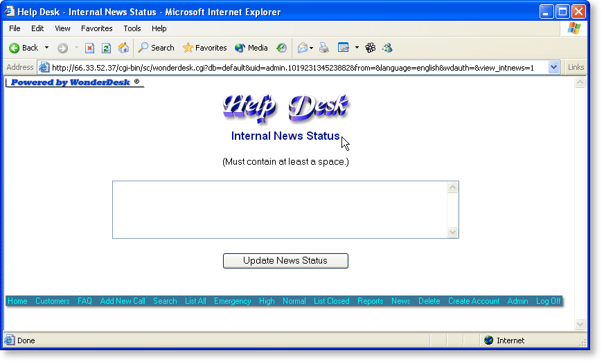
Task: Click the Help Desk logo image
Action: 285,108
